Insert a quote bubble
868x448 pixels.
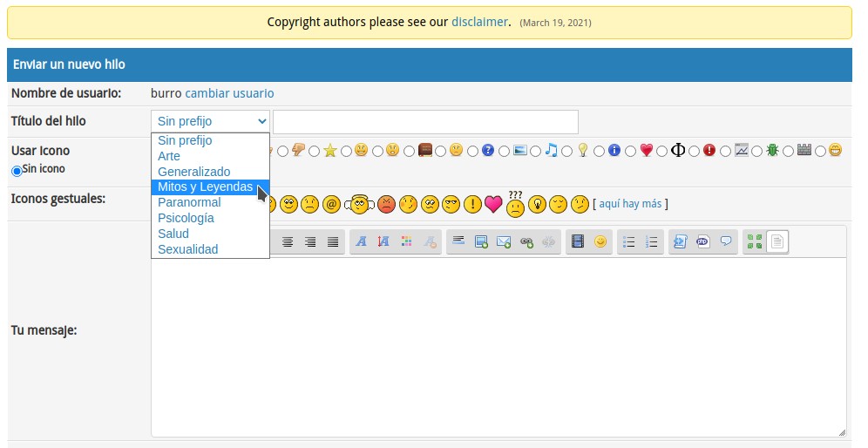(725, 241)
